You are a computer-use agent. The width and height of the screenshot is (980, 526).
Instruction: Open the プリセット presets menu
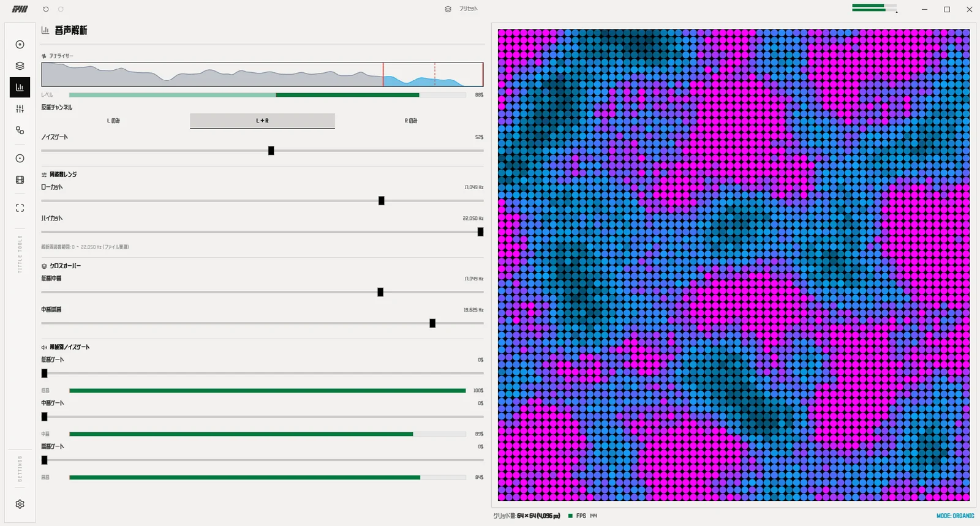[x=461, y=9]
